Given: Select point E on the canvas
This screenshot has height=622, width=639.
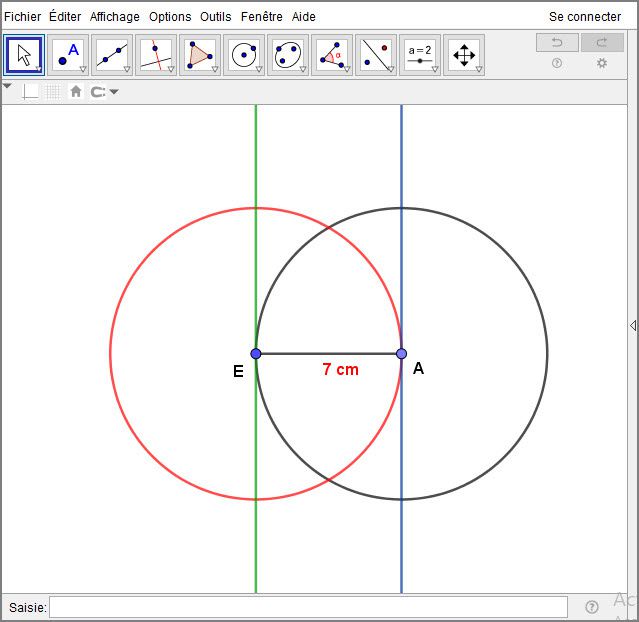Looking at the screenshot, I should (x=256, y=353).
